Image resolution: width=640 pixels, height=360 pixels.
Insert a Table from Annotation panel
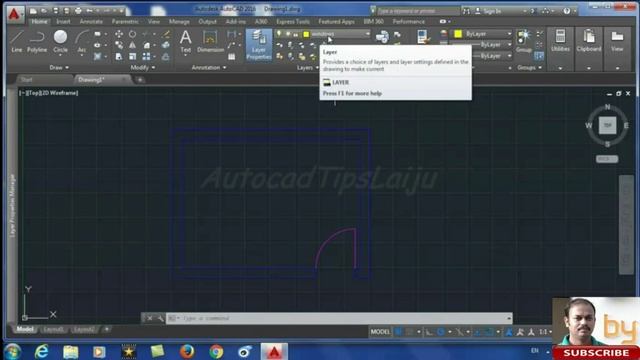coord(231,57)
